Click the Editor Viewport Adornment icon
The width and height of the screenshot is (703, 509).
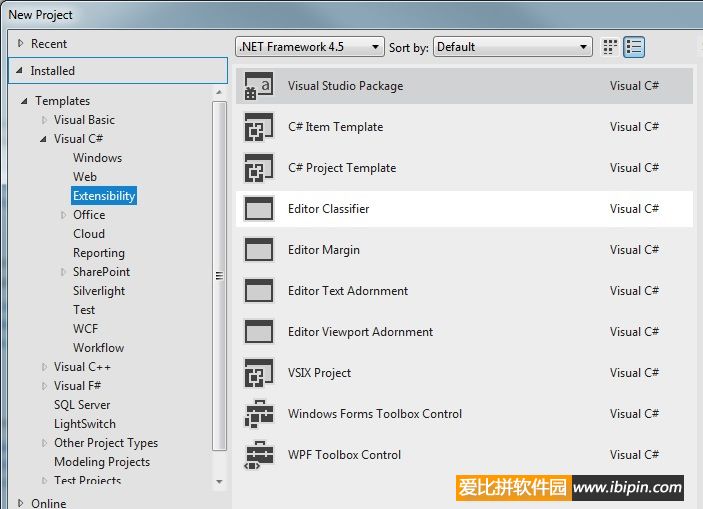[259, 332]
